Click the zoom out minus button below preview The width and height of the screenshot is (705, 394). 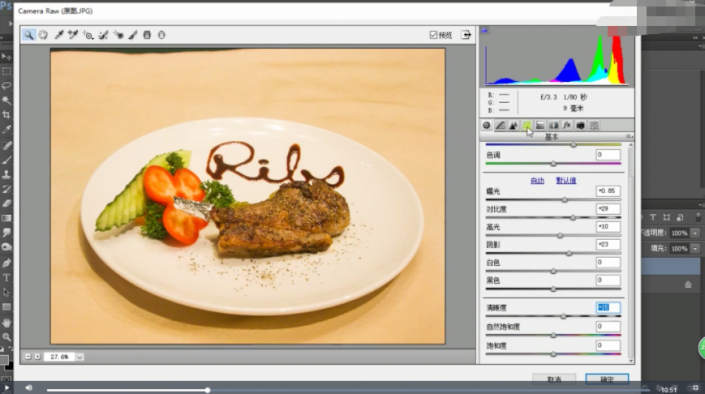(x=28, y=357)
